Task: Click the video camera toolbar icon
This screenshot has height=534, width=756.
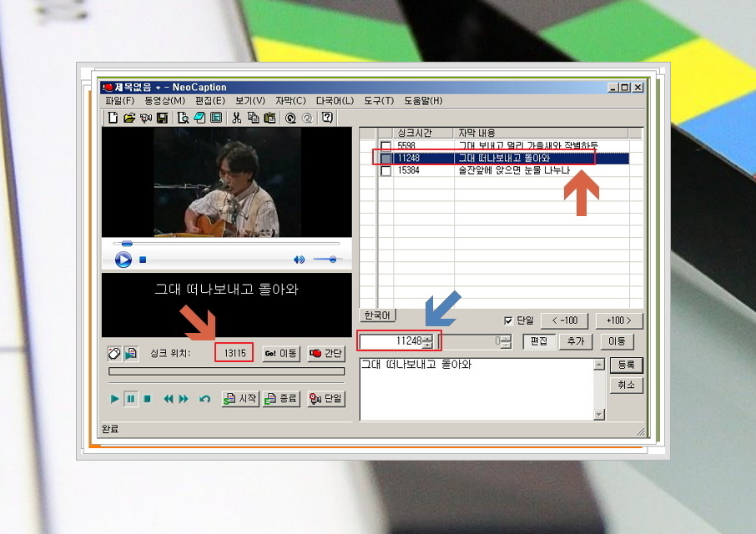Action: point(145,118)
